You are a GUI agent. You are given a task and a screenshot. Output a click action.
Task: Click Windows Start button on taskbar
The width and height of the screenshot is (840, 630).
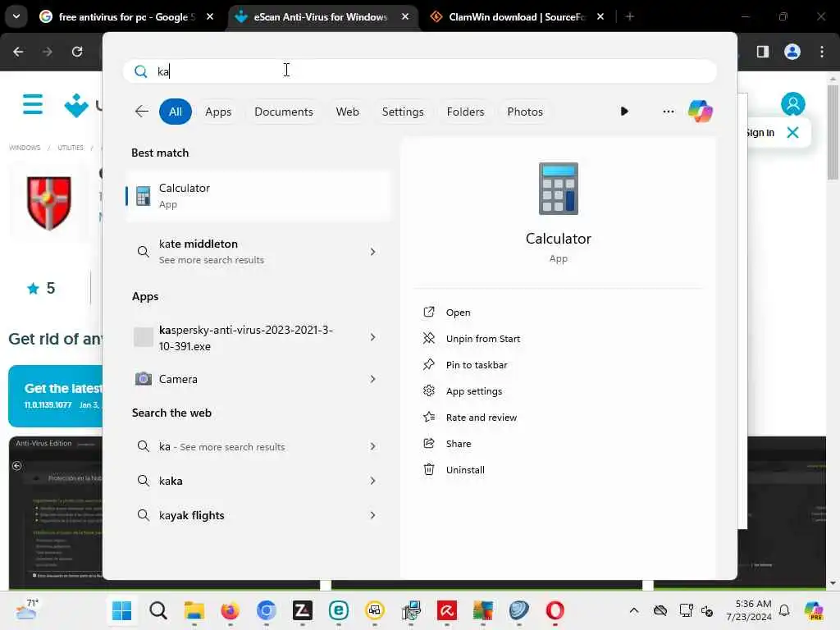coord(122,610)
